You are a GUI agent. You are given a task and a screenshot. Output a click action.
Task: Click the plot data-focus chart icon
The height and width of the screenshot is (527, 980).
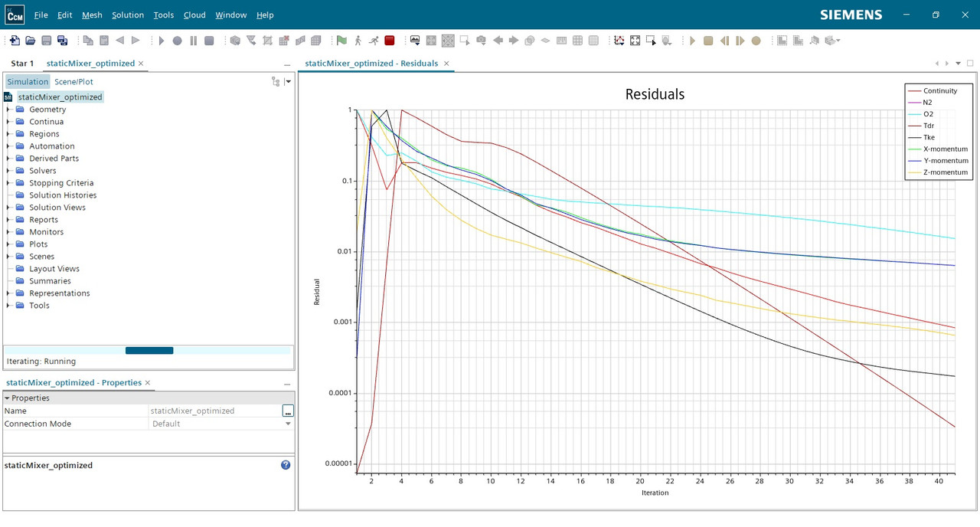(619, 41)
